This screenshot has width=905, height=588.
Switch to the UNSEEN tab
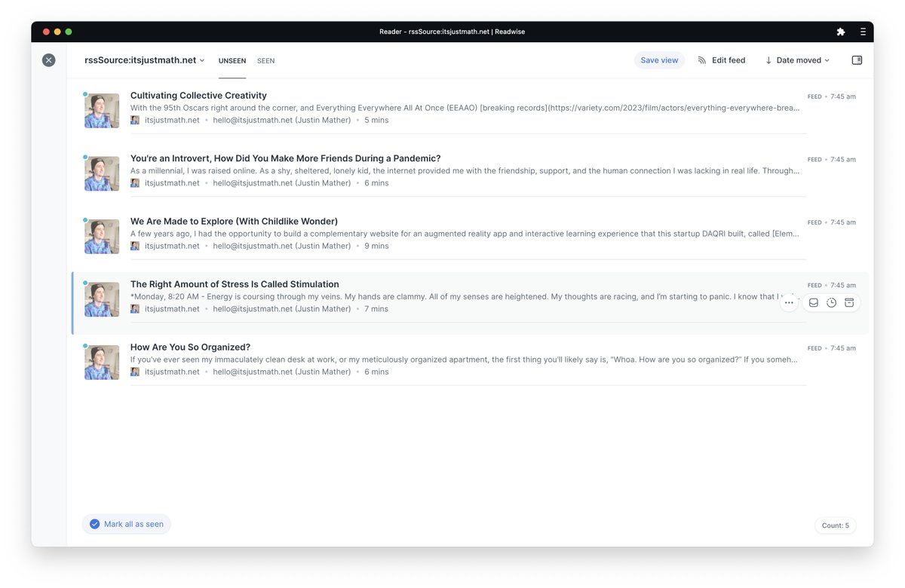coord(232,60)
